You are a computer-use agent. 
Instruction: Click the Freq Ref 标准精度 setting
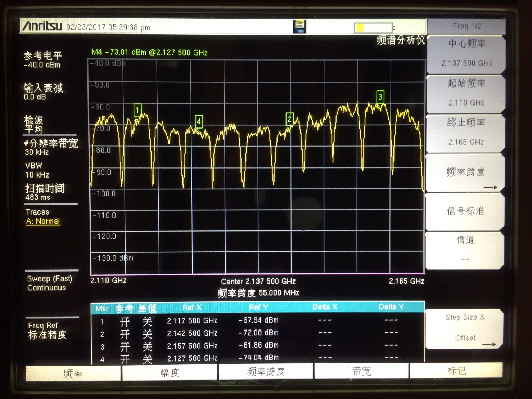click(47, 331)
